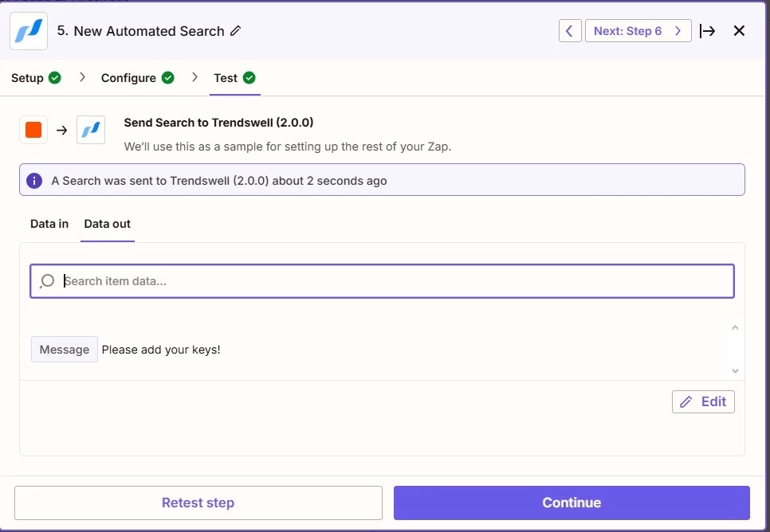The height and width of the screenshot is (532, 770).
Task: Click Next: Step 6 button
Action: [x=638, y=31]
